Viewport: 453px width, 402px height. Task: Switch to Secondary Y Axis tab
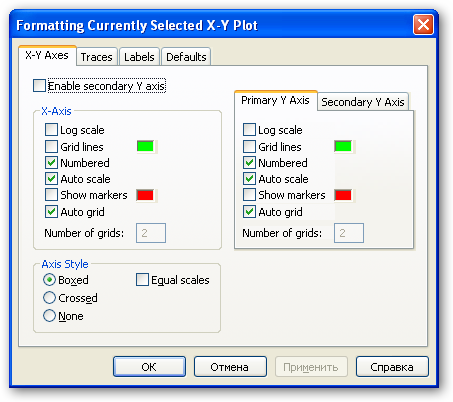click(363, 102)
